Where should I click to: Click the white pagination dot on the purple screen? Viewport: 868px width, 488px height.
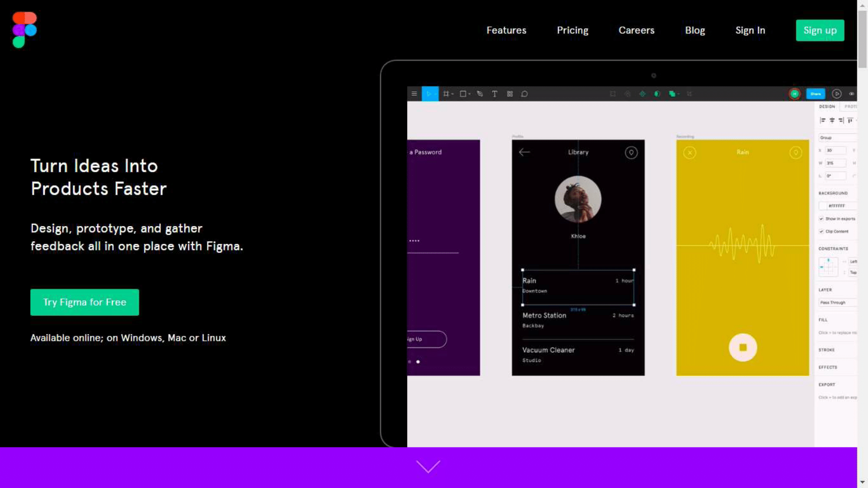click(418, 362)
